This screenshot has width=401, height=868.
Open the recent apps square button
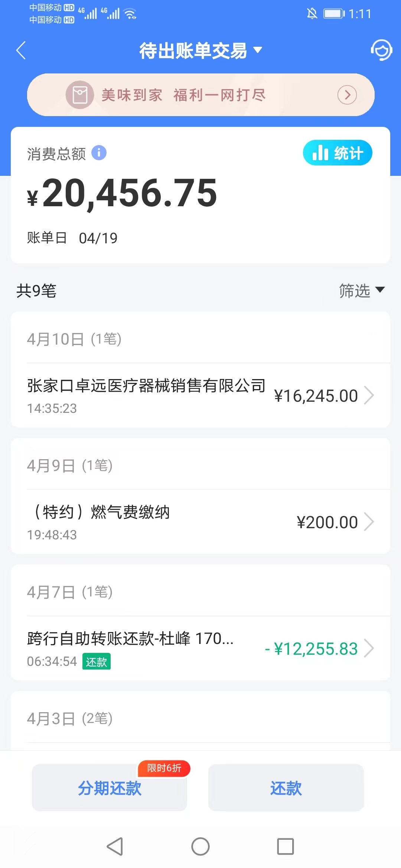[286, 846]
